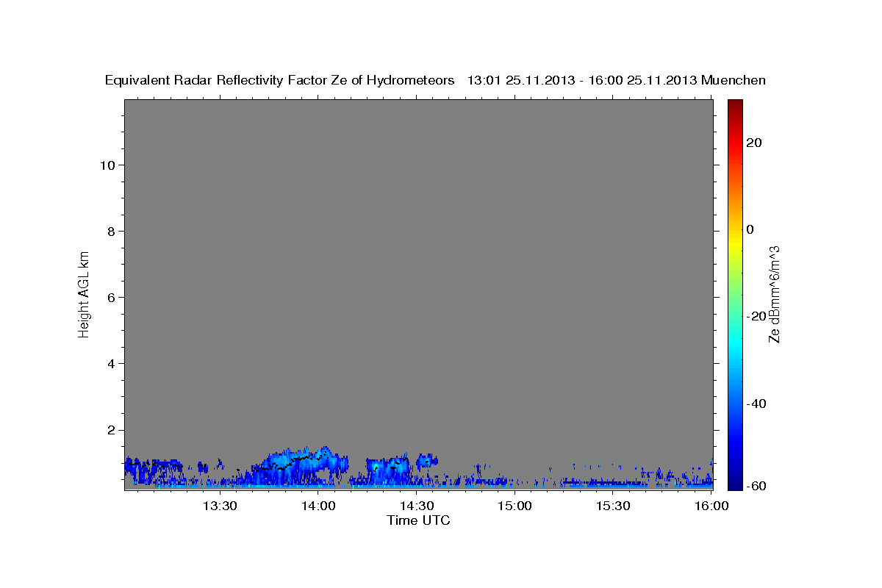The width and height of the screenshot is (882, 588).
Task: Click the colorbar tick label '-40'
Action: click(756, 403)
